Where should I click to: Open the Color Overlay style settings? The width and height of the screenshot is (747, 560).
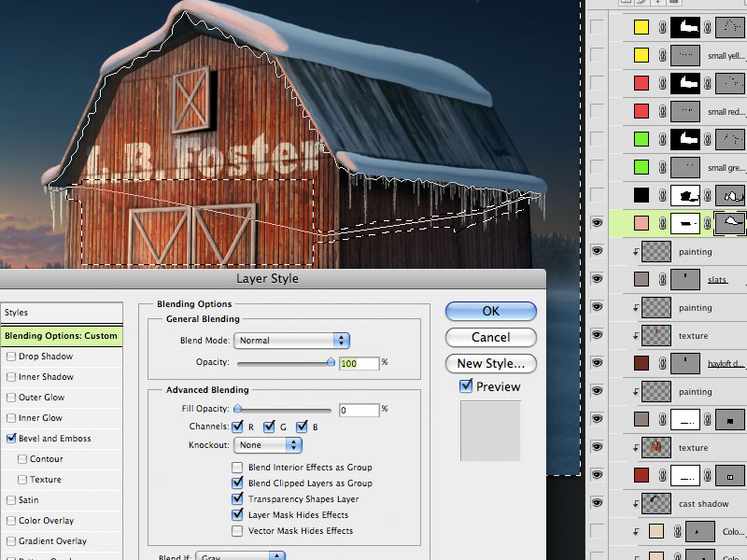pyautogui.click(x=46, y=521)
